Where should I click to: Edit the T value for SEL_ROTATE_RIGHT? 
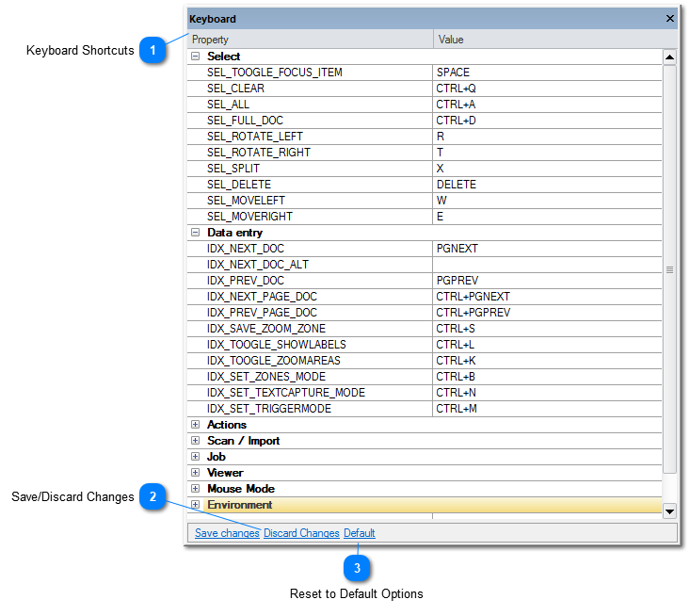548,153
